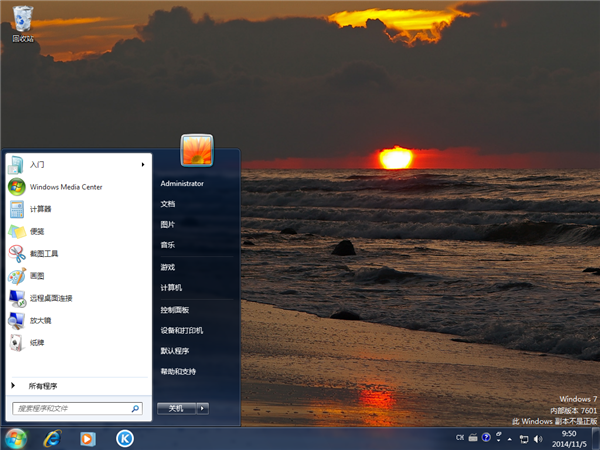The width and height of the screenshot is (600, 450).
Task: Launch 计算器 (Calculator) from Start menu
Action: coord(40,209)
